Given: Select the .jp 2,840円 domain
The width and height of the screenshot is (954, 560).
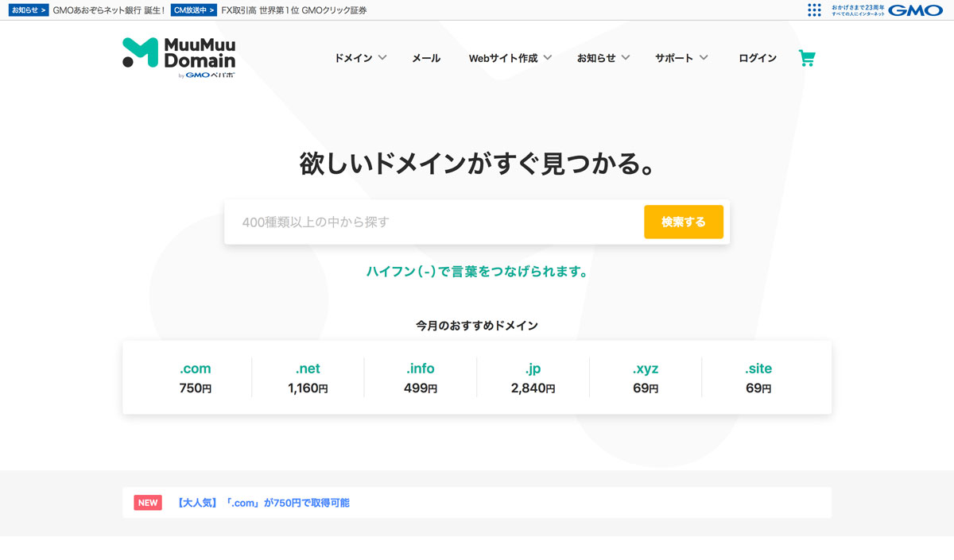Looking at the screenshot, I should [x=533, y=378].
